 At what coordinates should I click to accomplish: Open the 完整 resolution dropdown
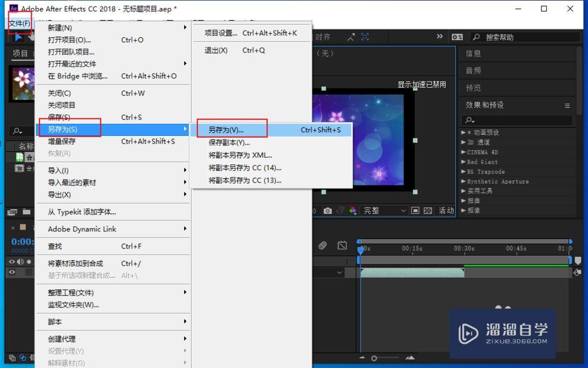384,211
